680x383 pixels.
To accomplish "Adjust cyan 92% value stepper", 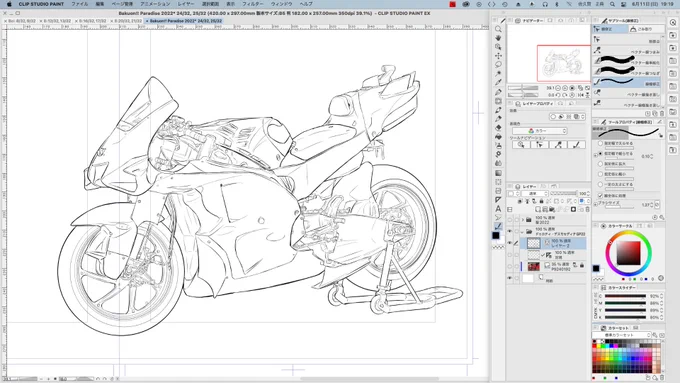I will [661, 296].
